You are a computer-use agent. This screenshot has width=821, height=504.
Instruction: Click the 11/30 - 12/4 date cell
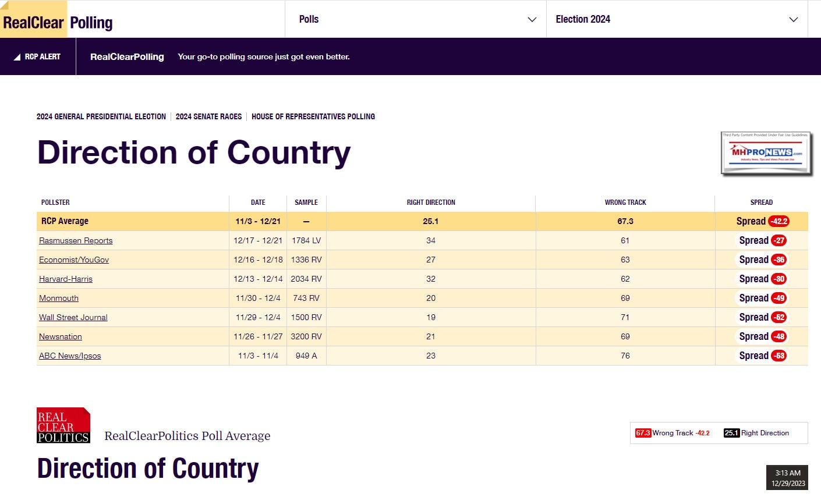(258, 298)
